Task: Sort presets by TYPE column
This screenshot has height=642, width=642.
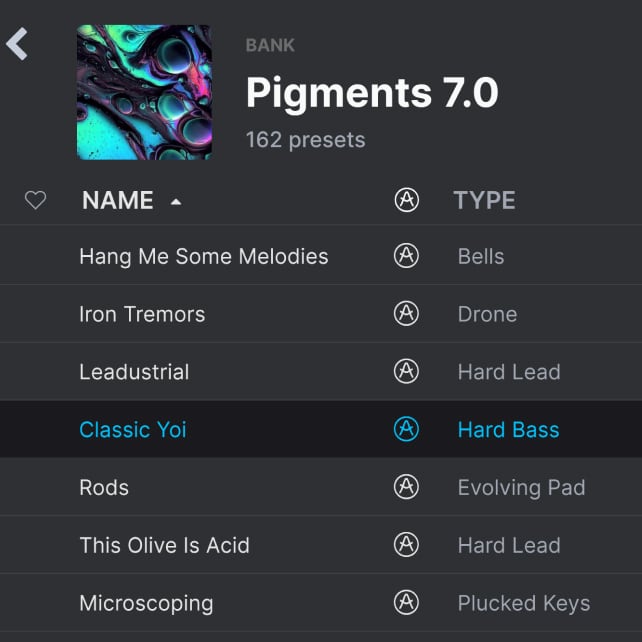Action: point(484,200)
